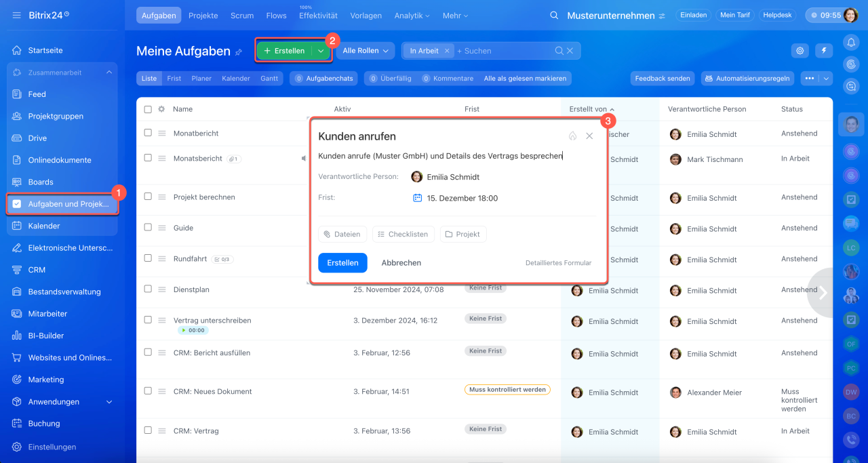
Task: Open the Projekte tab in top menu
Action: pyautogui.click(x=203, y=16)
